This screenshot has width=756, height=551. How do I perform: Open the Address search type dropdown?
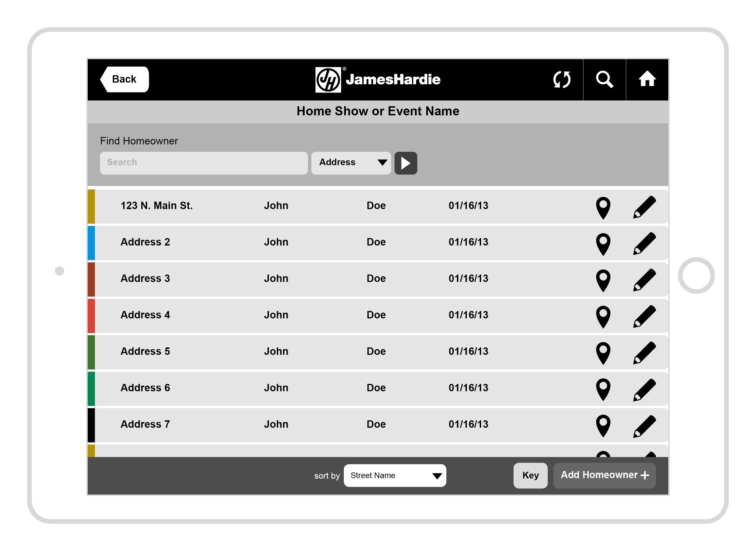351,163
